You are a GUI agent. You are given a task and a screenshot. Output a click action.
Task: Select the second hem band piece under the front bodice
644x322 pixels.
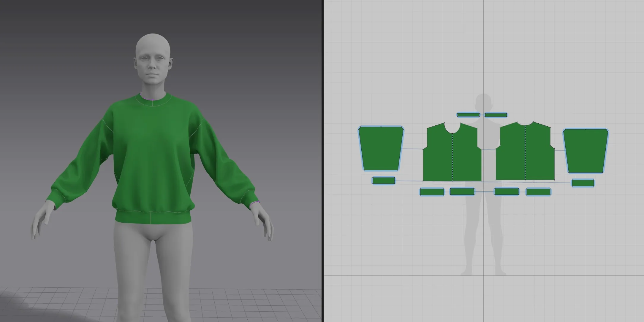[x=462, y=192]
